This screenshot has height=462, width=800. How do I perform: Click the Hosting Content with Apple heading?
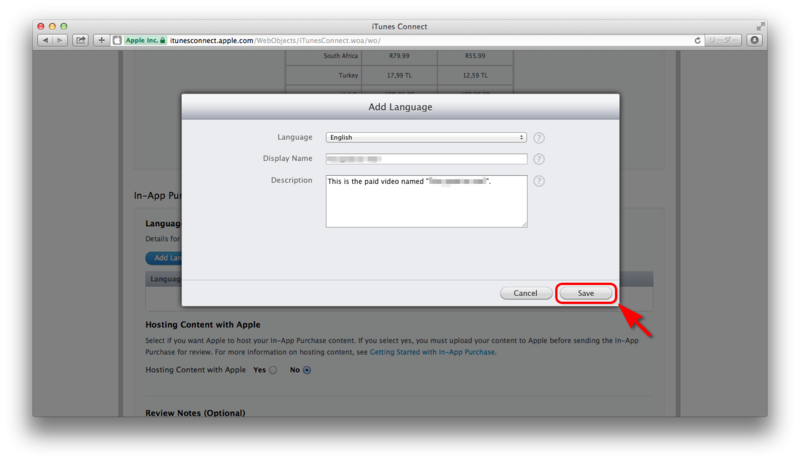203,325
